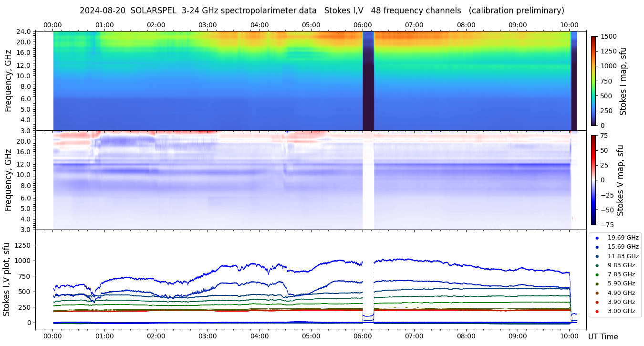Pick the 9.83 GHz legend marker dot
The height and width of the screenshot is (346, 644).
pos(597,265)
